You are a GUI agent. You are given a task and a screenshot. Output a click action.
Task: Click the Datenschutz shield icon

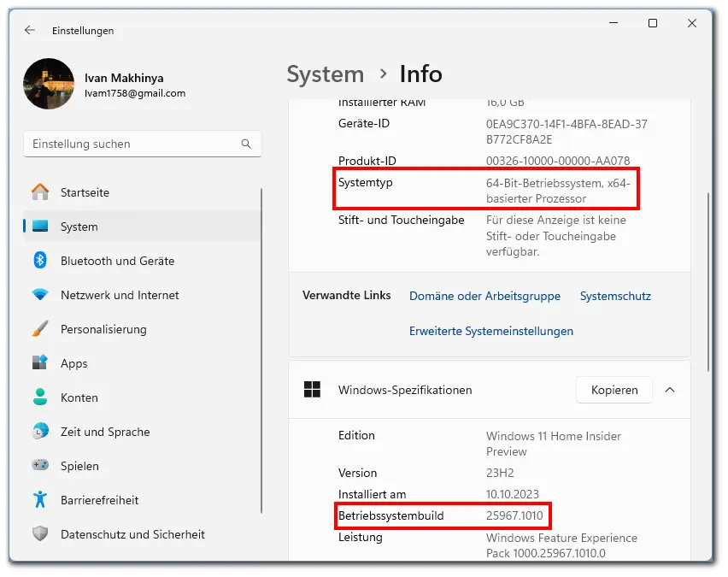pyautogui.click(x=40, y=533)
